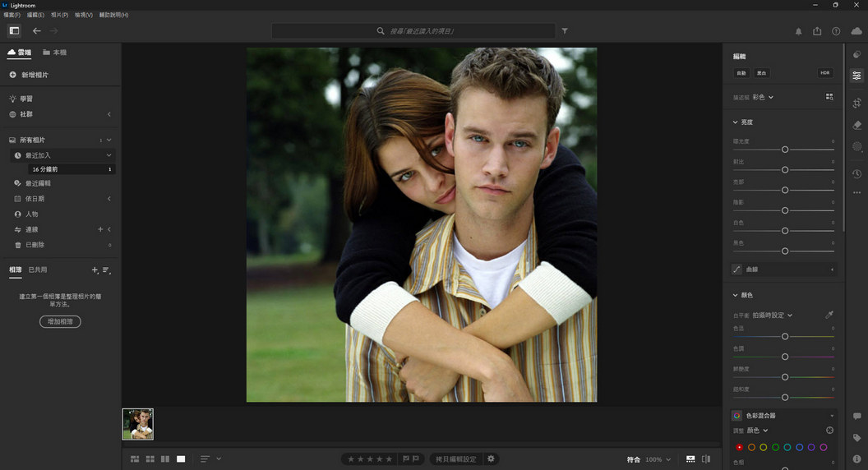Click the filter funnel icon beside search
Screen dimensions: 868x470
pyautogui.click(x=565, y=30)
